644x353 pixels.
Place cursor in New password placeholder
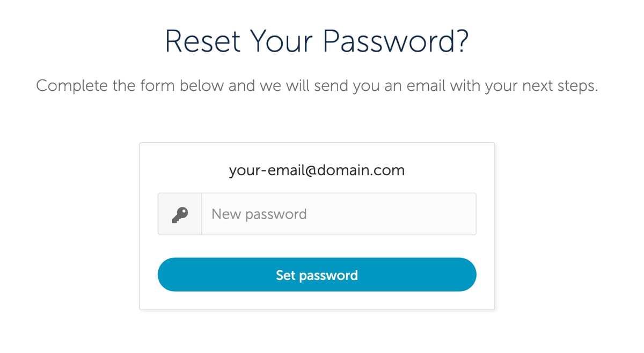click(x=259, y=214)
